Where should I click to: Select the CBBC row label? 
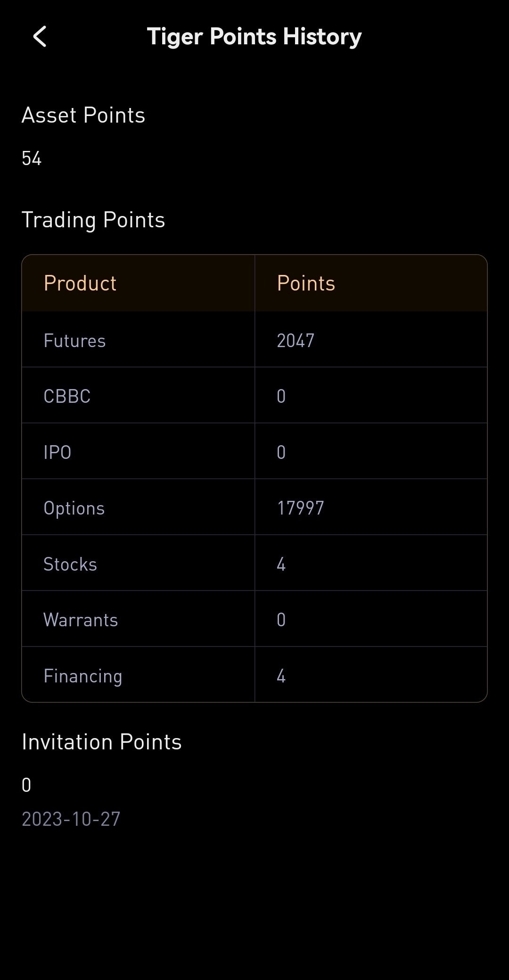pyautogui.click(x=67, y=396)
